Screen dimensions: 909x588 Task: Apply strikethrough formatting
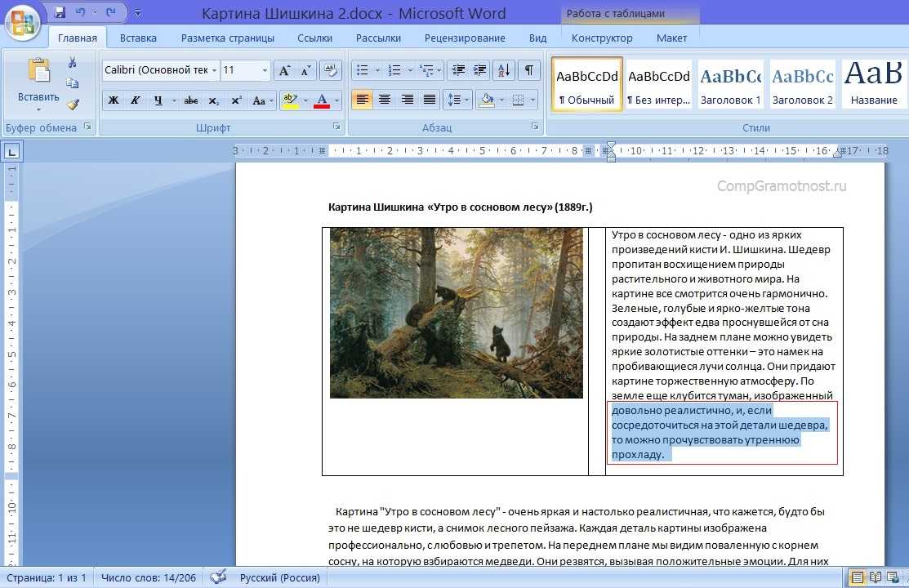coord(190,100)
